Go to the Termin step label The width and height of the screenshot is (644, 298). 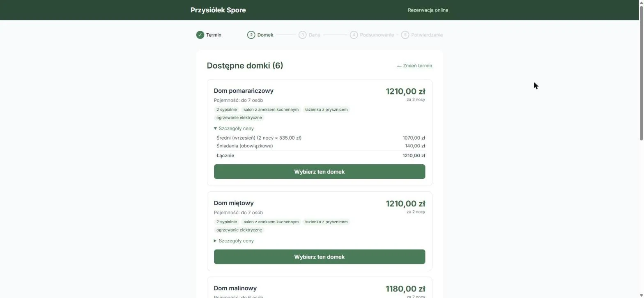(x=214, y=35)
